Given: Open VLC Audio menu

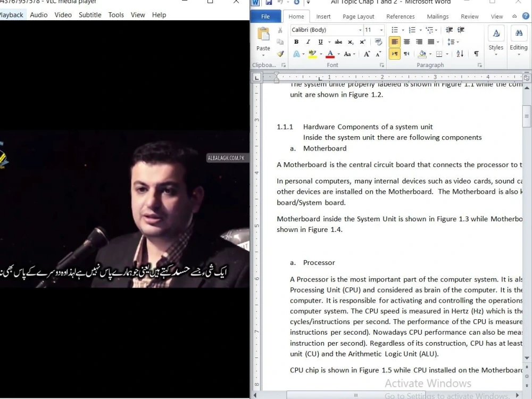Looking at the screenshot, I should pyautogui.click(x=39, y=15).
